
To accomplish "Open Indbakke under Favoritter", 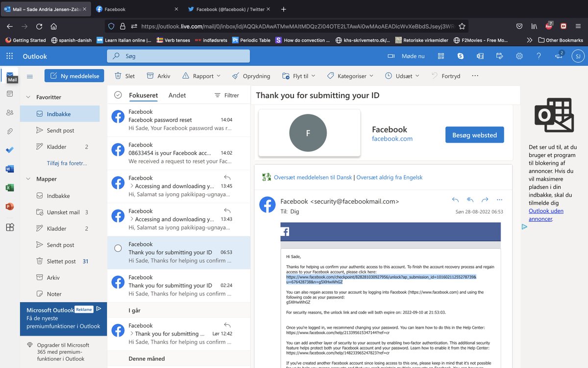I will pyautogui.click(x=60, y=114).
